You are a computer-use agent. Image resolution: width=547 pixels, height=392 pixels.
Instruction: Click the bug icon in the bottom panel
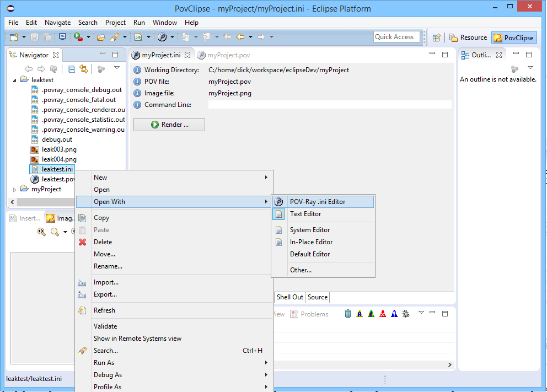pyautogui.click(x=406, y=314)
